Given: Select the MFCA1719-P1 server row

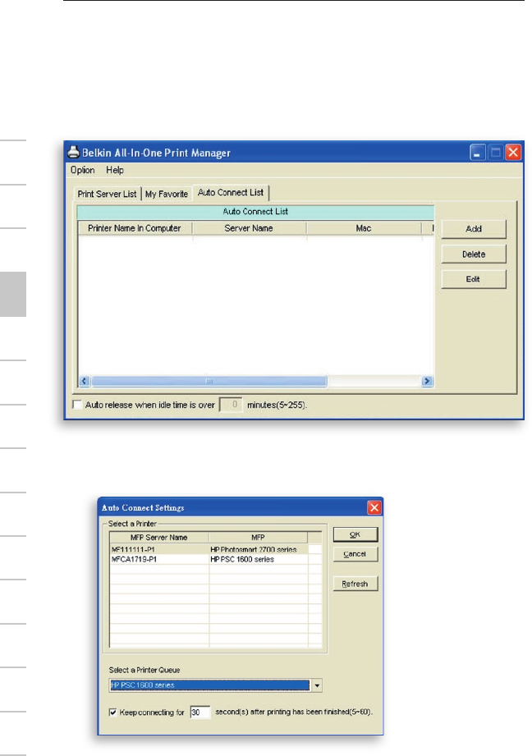Looking at the screenshot, I should (216, 559).
